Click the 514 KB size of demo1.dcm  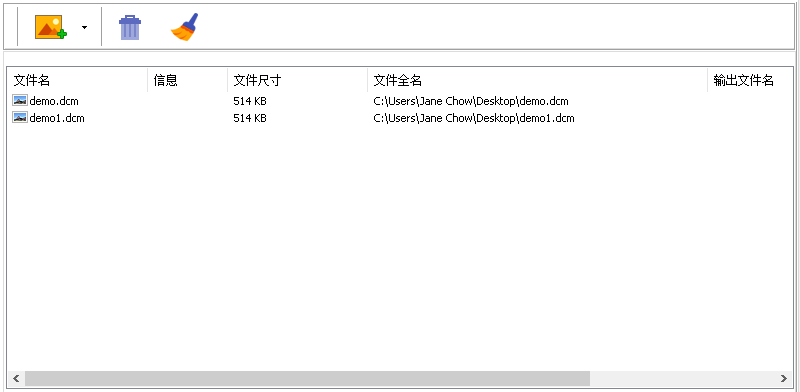point(250,118)
